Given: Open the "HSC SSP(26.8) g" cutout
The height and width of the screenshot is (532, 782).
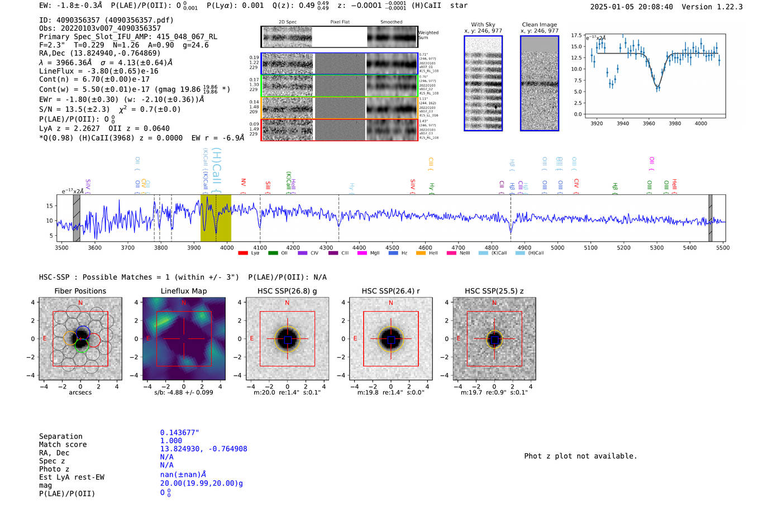Looking at the screenshot, I should [x=287, y=339].
